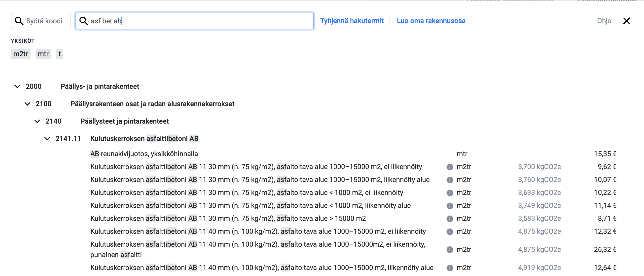This screenshot has width=644, height=276.
Task: Collapse the 2100 Päällysrakenteen osat node
Action: pos(27,104)
